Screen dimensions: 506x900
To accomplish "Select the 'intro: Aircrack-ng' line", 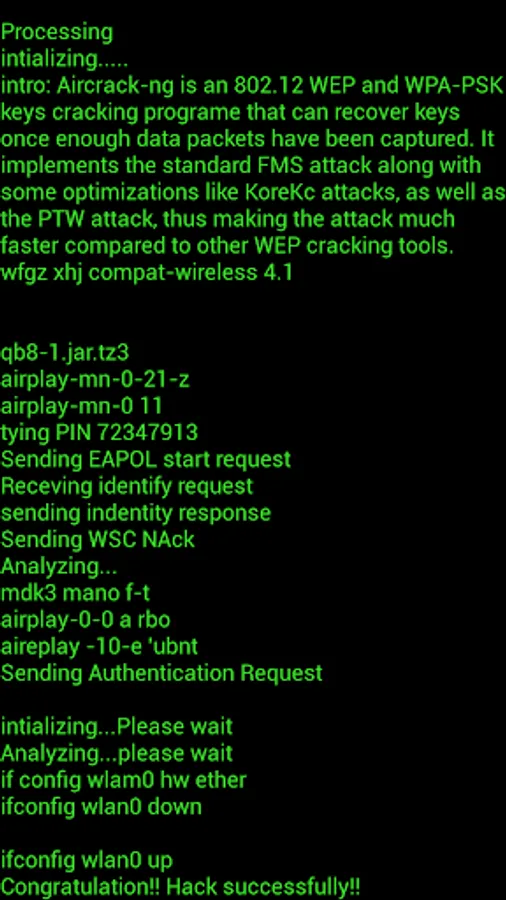I will (x=251, y=86).
